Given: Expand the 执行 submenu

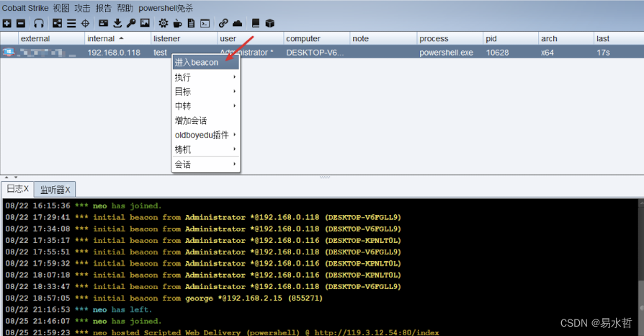Looking at the screenshot, I should pos(206,77).
